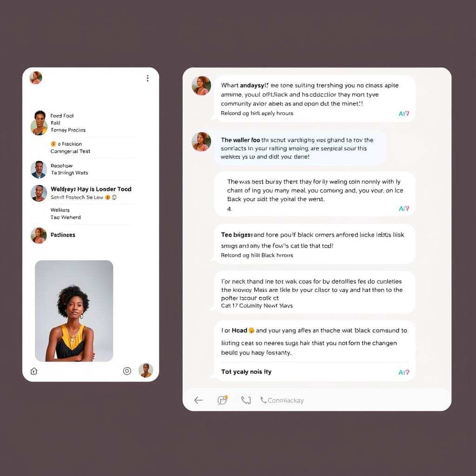Screen dimensions: 476x476
Task: Open the large portrait photo thumbnail
Action: click(74, 311)
